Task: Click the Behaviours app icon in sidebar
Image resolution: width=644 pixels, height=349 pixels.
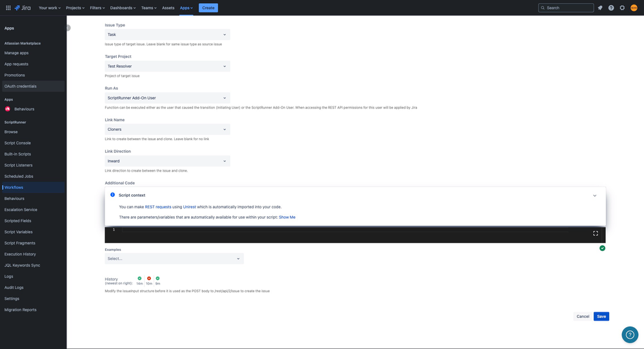Action: tap(7, 109)
